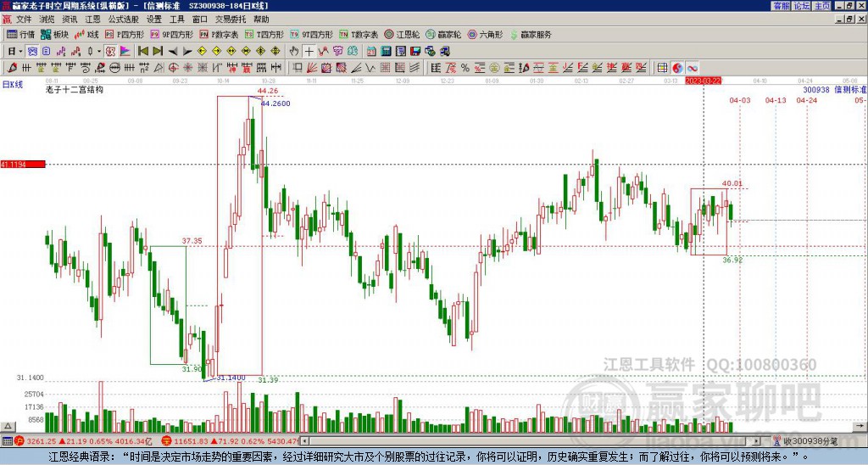Click the percent sign tool icon
Screen dimensions: 868x465
(465, 68)
